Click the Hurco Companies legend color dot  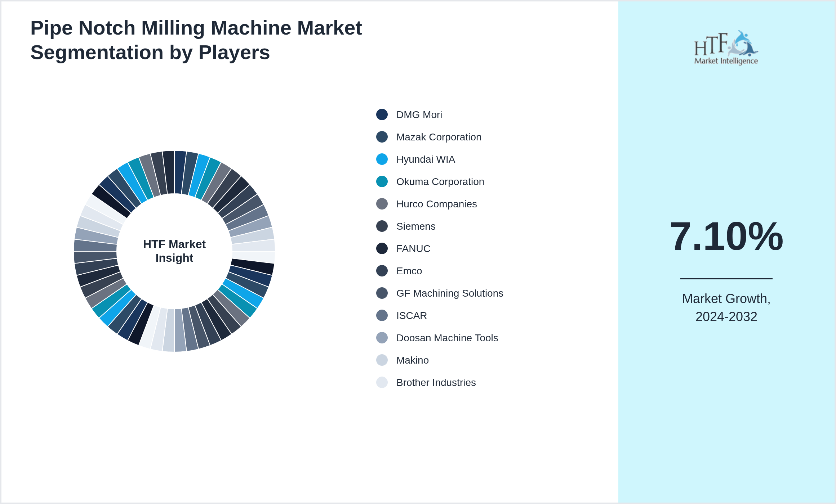(x=382, y=204)
